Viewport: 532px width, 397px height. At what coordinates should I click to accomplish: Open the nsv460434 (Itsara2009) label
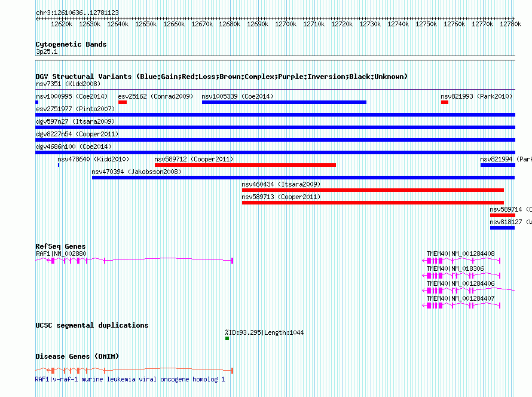pos(281,184)
